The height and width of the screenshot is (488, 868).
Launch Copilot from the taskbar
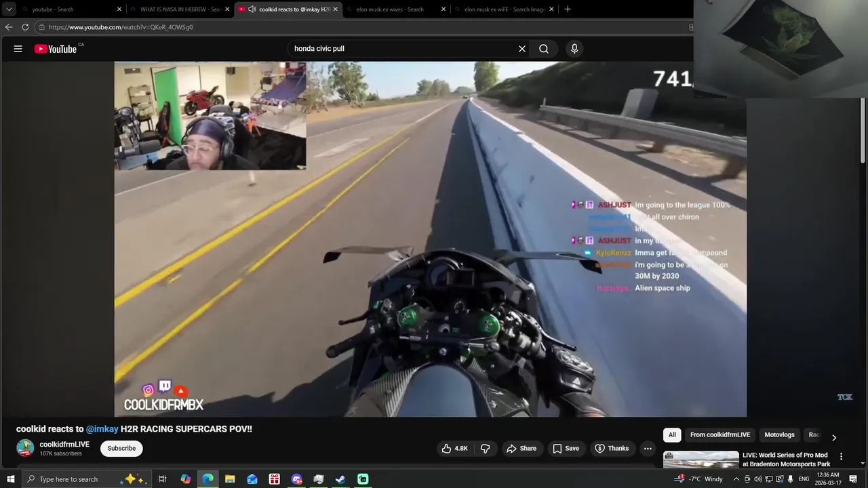tap(185, 479)
